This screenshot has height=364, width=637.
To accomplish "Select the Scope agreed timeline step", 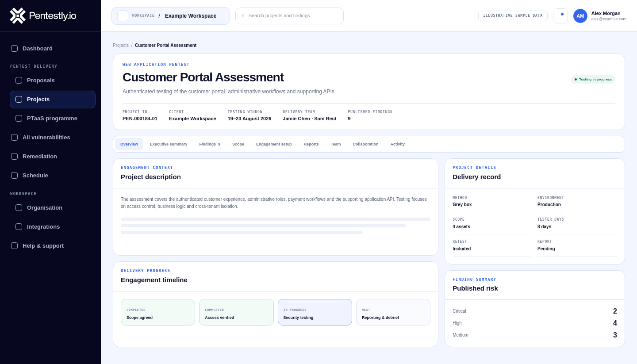I will click(x=158, y=312).
